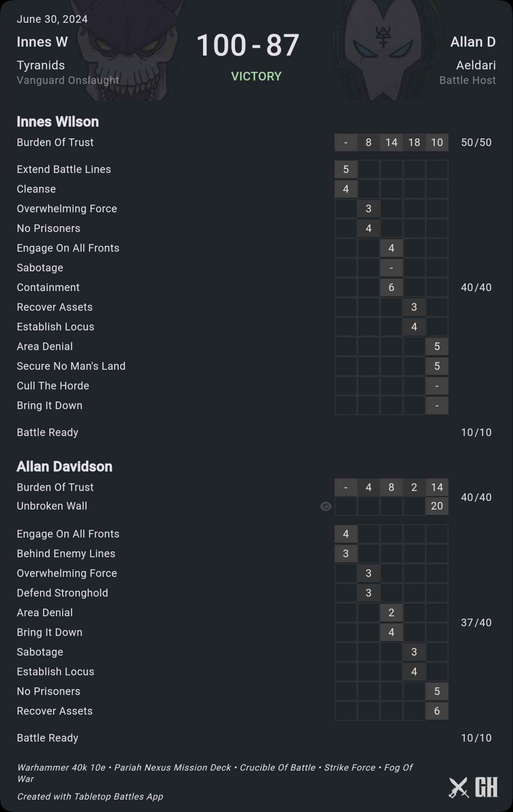Select Vanguard Onslaught detachment label
The height and width of the screenshot is (812, 513).
tap(68, 80)
